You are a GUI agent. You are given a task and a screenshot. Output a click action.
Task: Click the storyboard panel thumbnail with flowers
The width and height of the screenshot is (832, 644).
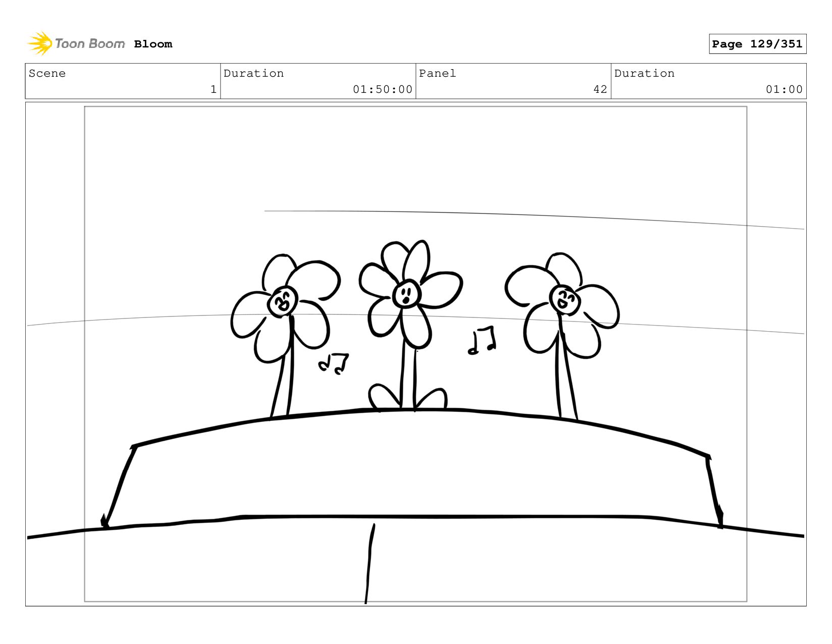(x=416, y=354)
